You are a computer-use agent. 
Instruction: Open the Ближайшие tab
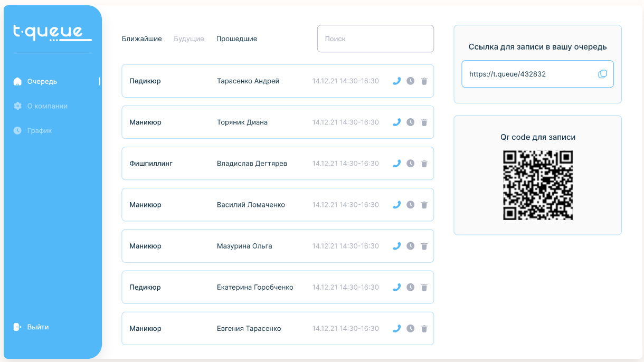pyautogui.click(x=141, y=39)
